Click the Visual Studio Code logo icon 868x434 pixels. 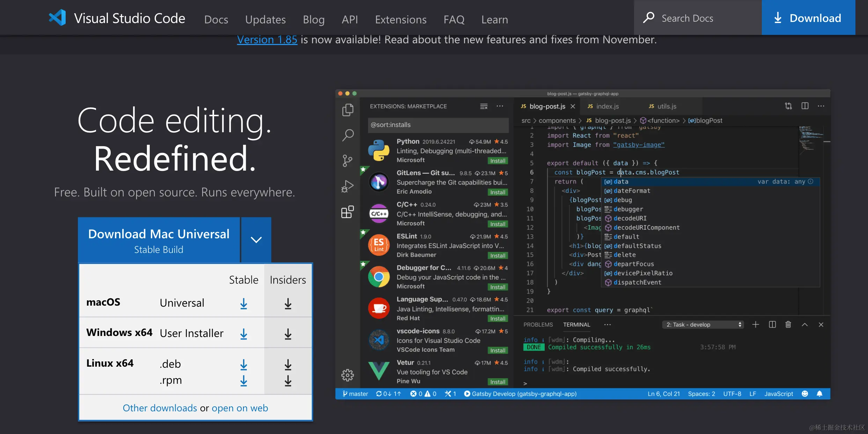[x=58, y=18]
